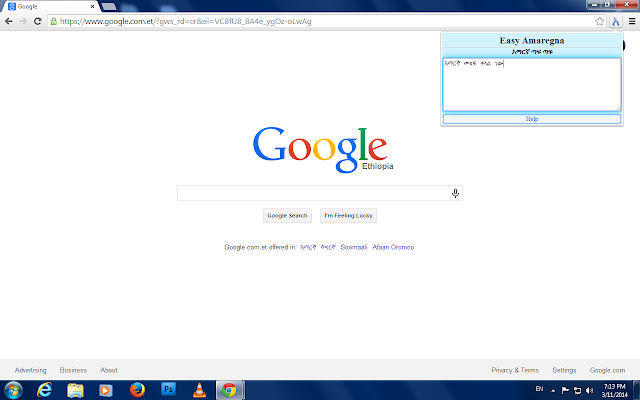
Task: Open the Business footer link
Action: 73,370
